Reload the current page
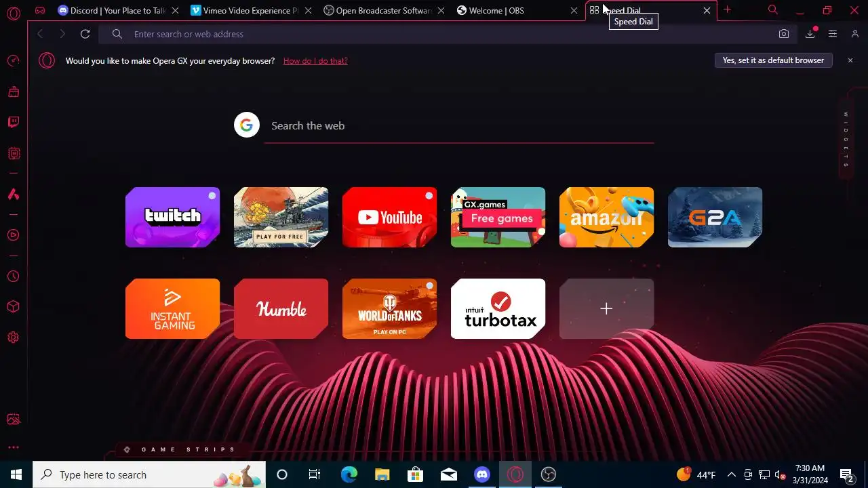 click(x=85, y=34)
